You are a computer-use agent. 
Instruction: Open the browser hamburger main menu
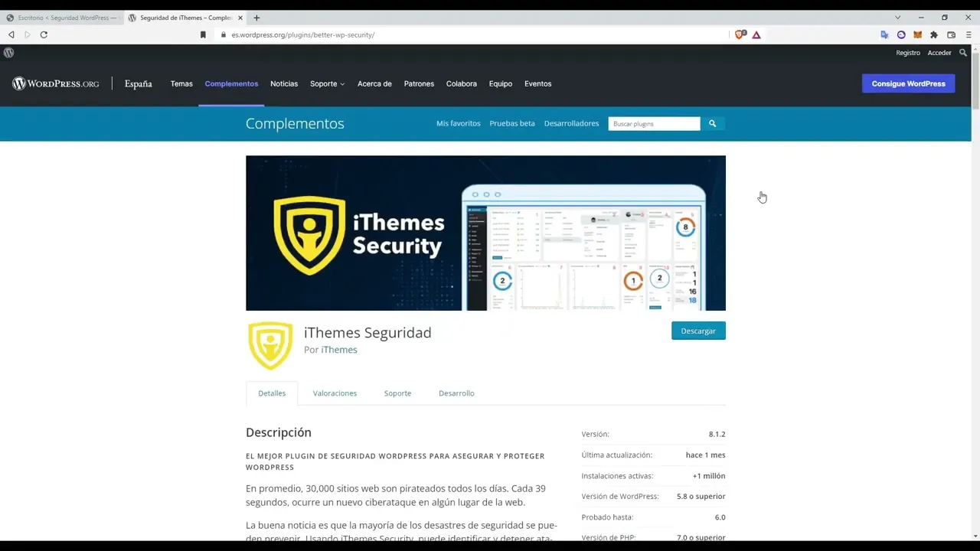click(x=969, y=34)
